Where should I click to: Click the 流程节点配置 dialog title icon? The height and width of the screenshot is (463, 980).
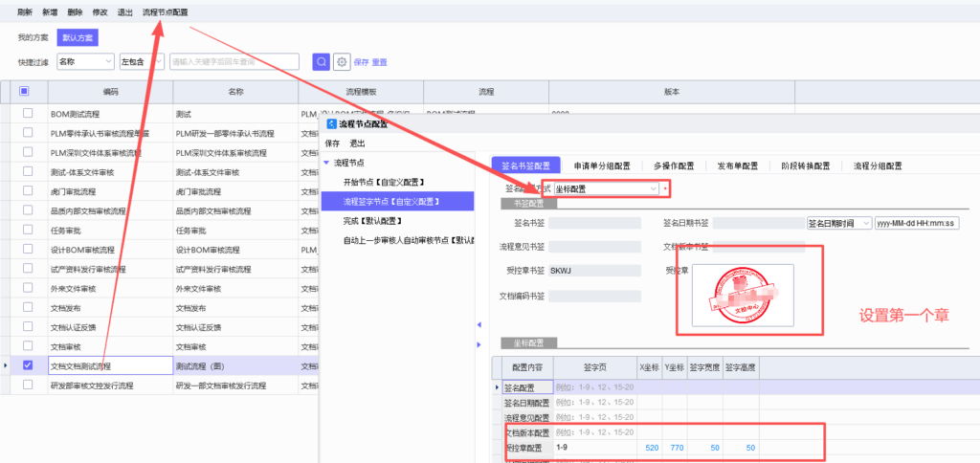point(331,124)
